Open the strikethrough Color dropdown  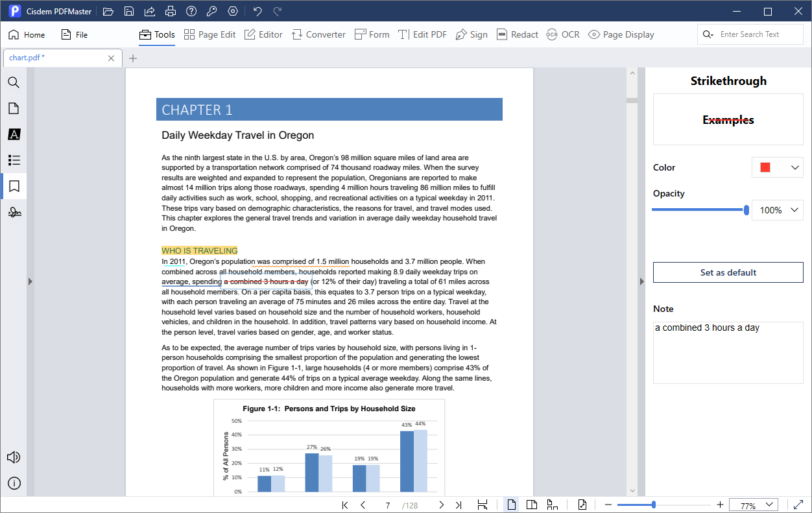(777, 167)
